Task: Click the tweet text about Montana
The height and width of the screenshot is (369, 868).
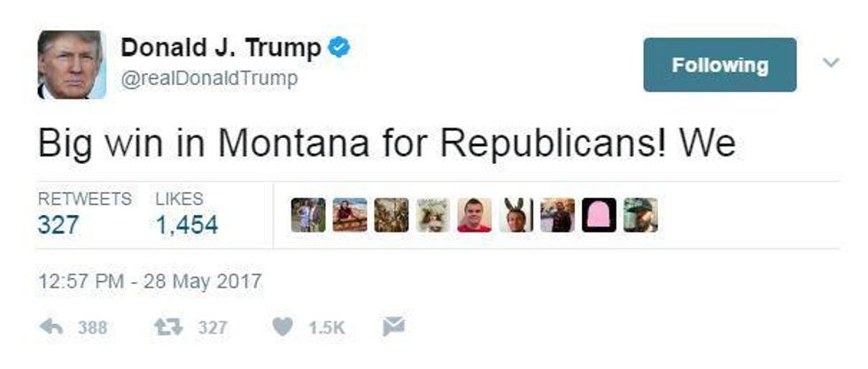Action: [x=387, y=142]
